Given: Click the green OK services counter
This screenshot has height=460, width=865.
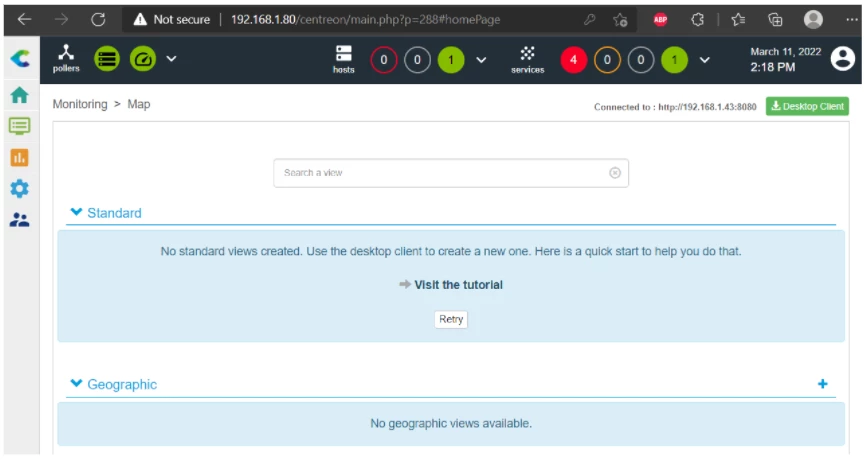Looking at the screenshot, I should click(674, 60).
